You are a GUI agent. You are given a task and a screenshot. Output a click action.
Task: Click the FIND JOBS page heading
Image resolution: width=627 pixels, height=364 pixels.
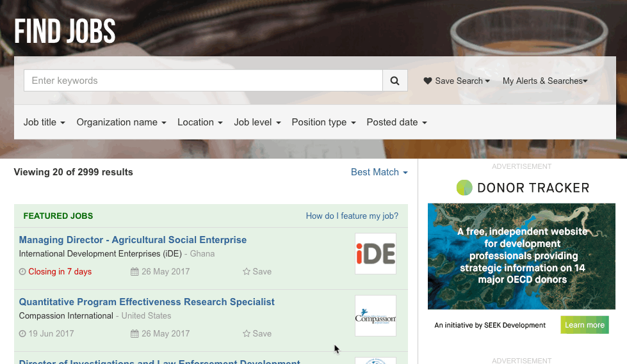(x=65, y=31)
